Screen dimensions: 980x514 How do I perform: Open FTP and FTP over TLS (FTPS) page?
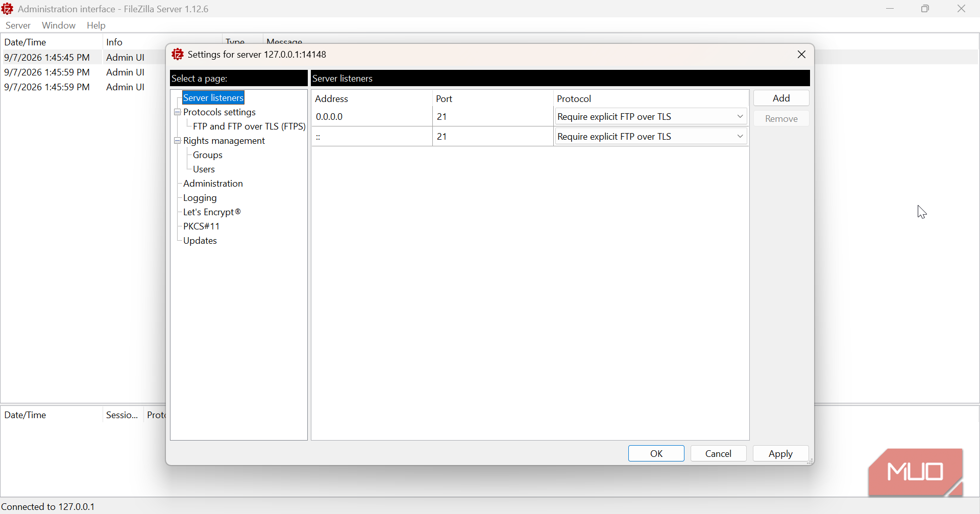pos(249,126)
